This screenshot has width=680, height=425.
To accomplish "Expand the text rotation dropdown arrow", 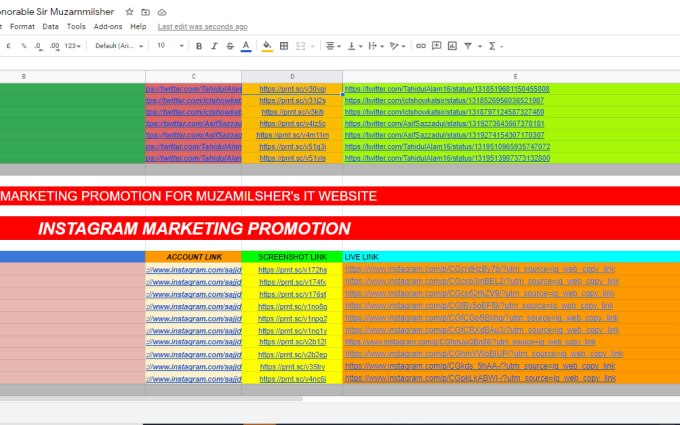I will (404, 46).
